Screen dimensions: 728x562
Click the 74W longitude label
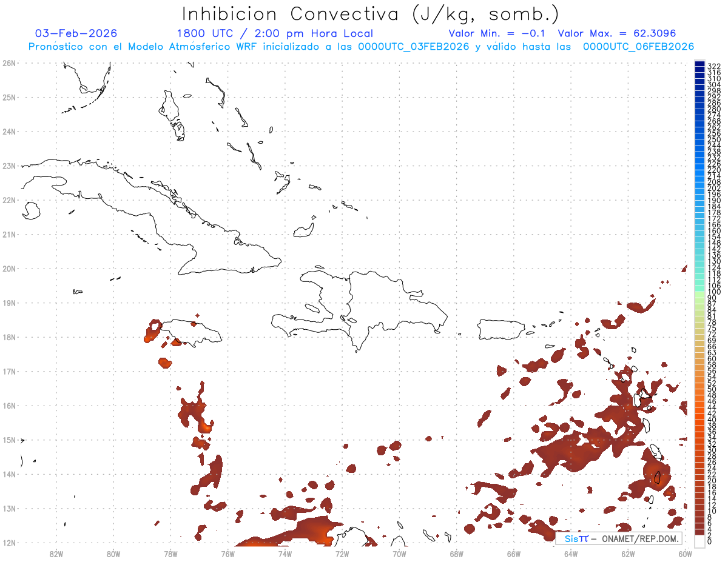(285, 554)
